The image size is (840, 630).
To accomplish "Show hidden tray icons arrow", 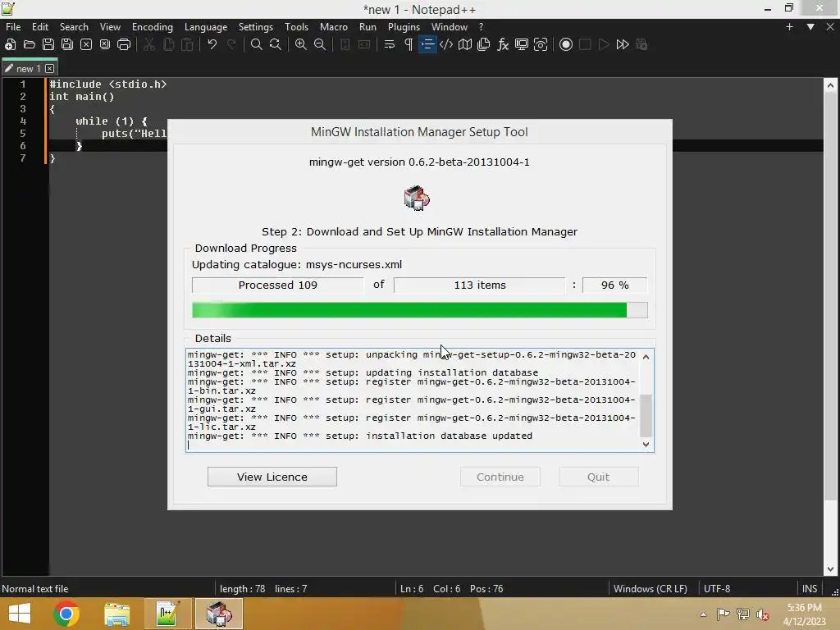I will click(703, 614).
